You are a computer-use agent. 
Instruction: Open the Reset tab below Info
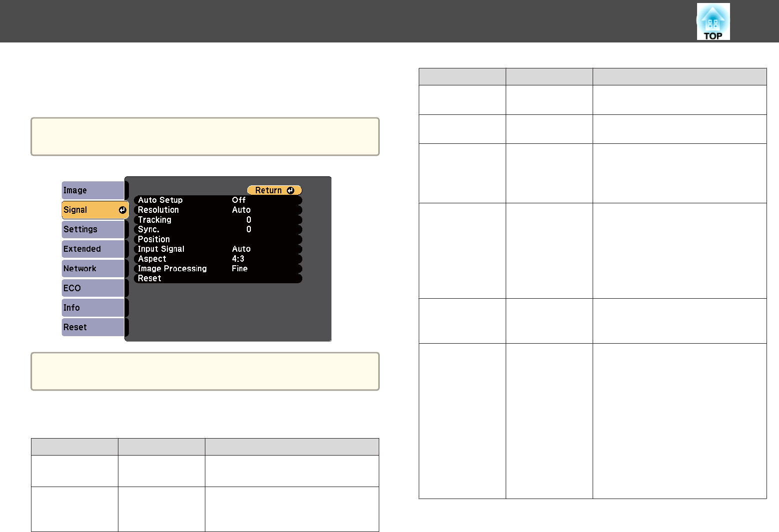93,327
